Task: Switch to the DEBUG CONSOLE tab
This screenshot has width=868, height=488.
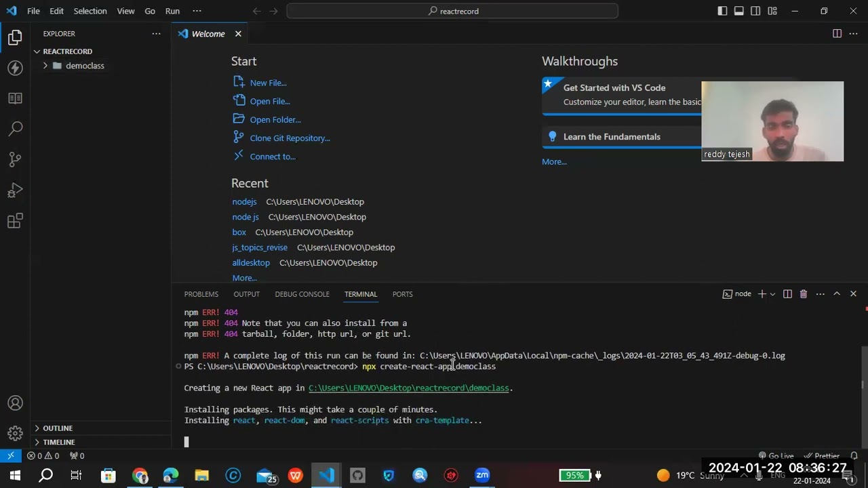Action: click(x=302, y=294)
